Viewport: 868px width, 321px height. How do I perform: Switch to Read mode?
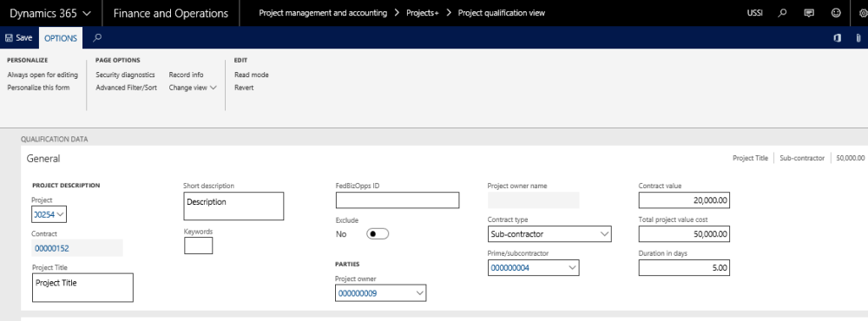[252, 75]
